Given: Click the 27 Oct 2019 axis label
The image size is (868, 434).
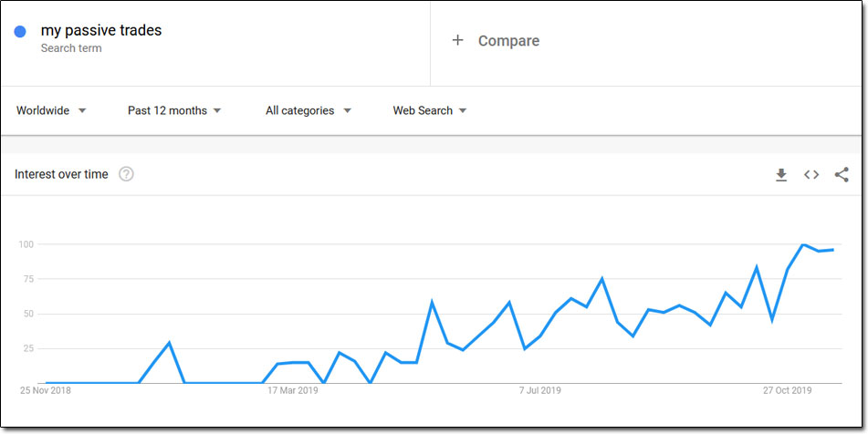Looking at the screenshot, I should pos(787,391).
